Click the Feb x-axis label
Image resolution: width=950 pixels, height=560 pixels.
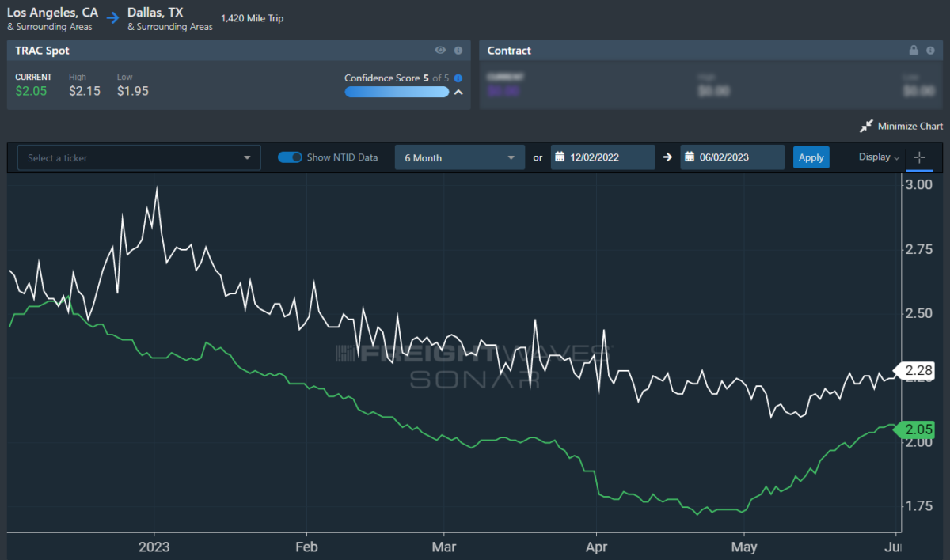tap(305, 547)
